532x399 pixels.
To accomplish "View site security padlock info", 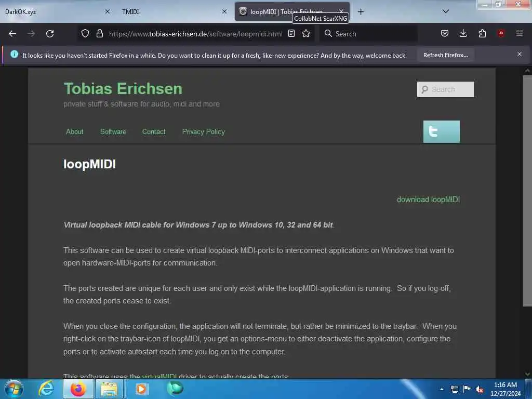I will pos(99,33).
